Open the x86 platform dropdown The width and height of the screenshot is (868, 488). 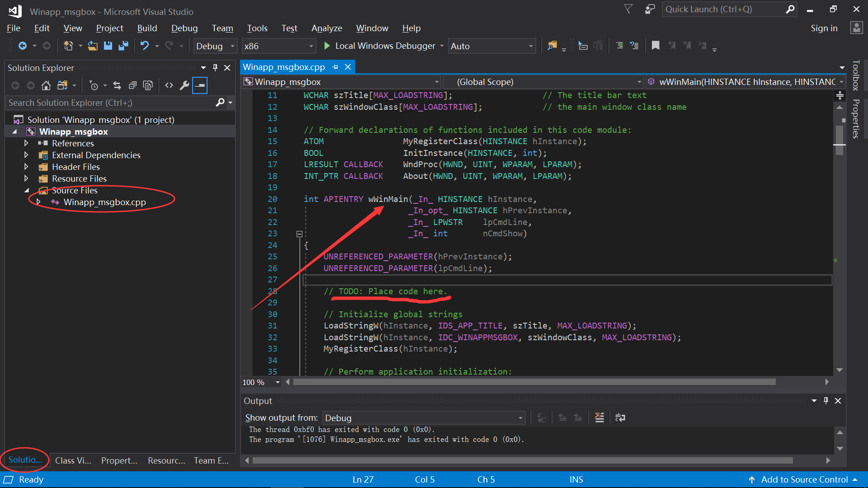278,46
